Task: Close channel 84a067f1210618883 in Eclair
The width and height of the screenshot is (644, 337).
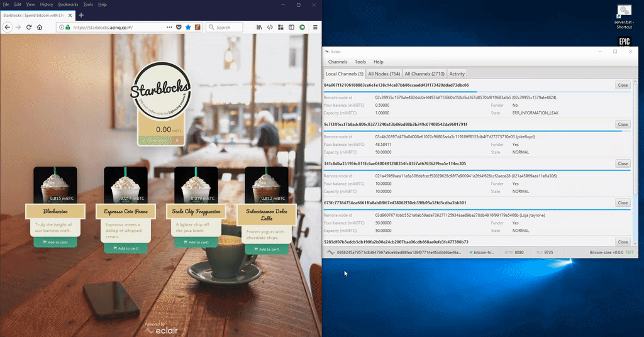Action: pos(623,85)
